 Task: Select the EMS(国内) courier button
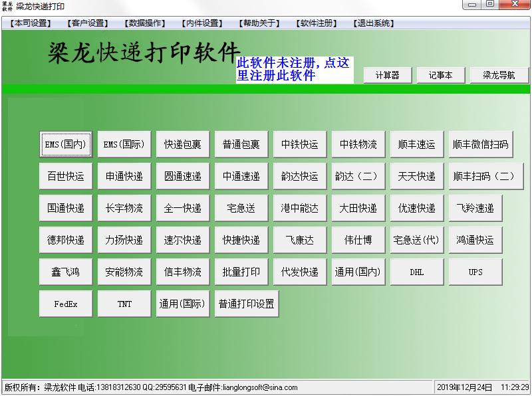coord(66,144)
